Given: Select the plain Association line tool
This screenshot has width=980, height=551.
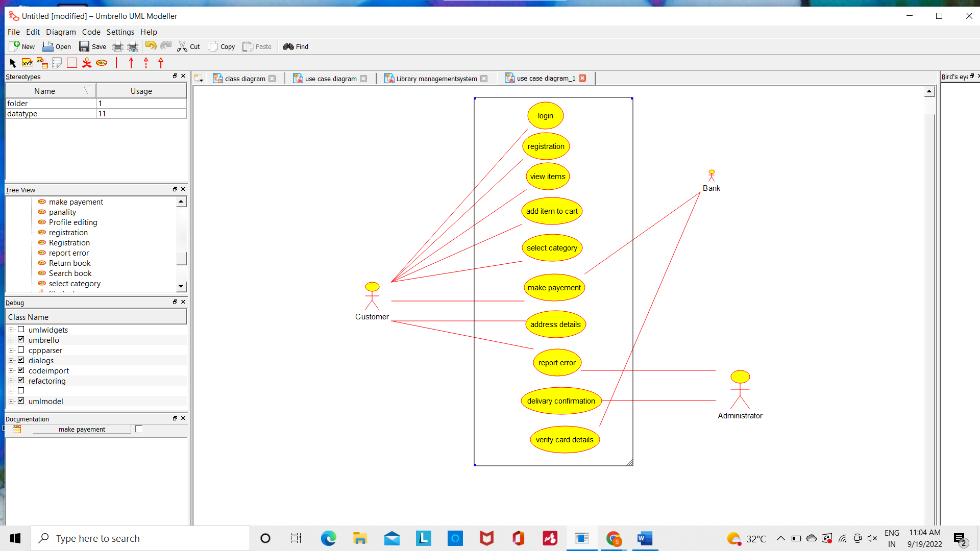Looking at the screenshot, I should coord(116,63).
